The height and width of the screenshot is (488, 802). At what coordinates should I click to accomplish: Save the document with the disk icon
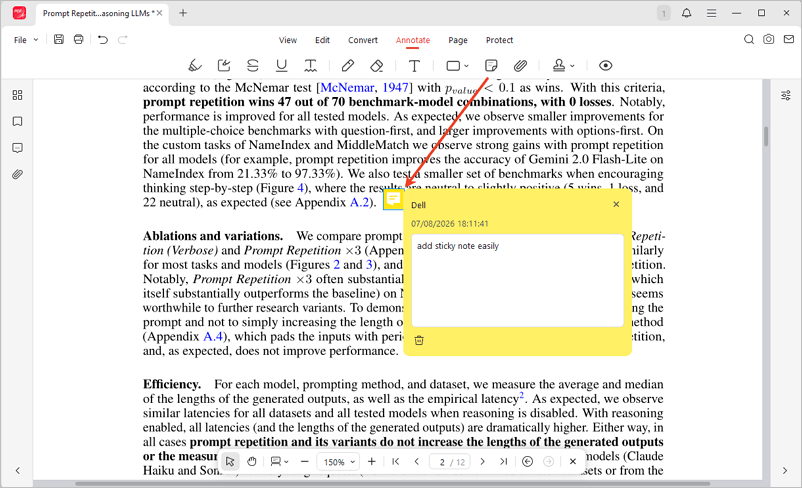[59, 39]
